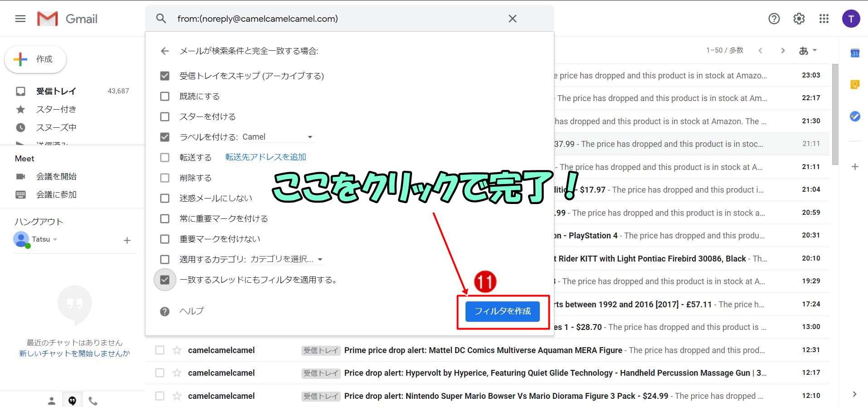This screenshot has width=868, height=407.
Task: Star the Nintendo Super Mario Bowser email
Action: point(177,396)
